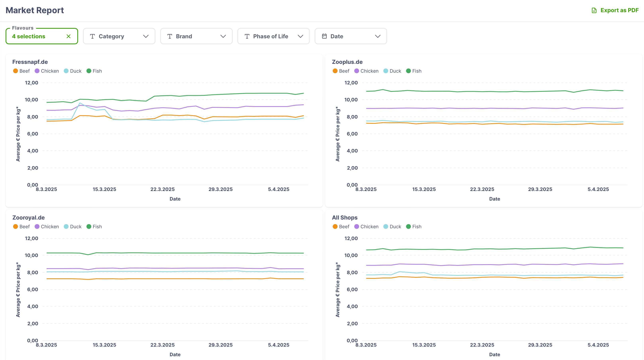Image resolution: width=644 pixels, height=360 pixels.
Task: Click text-type icon in Phase of Life filter
Action: coord(247,36)
